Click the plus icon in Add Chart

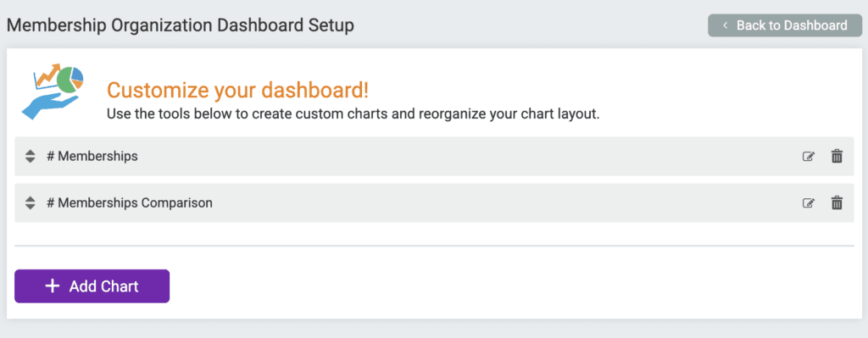(52, 286)
